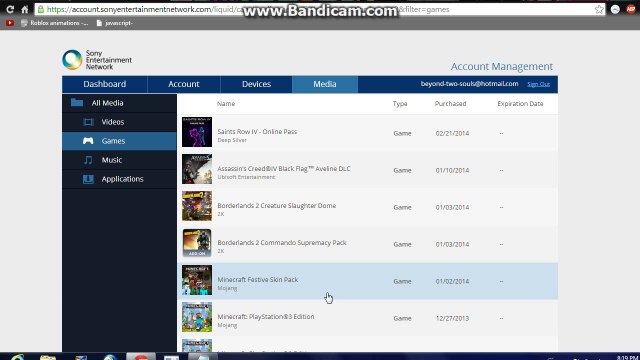The image size is (640, 360).
Task: Switch to the Account tab
Action: tap(184, 84)
